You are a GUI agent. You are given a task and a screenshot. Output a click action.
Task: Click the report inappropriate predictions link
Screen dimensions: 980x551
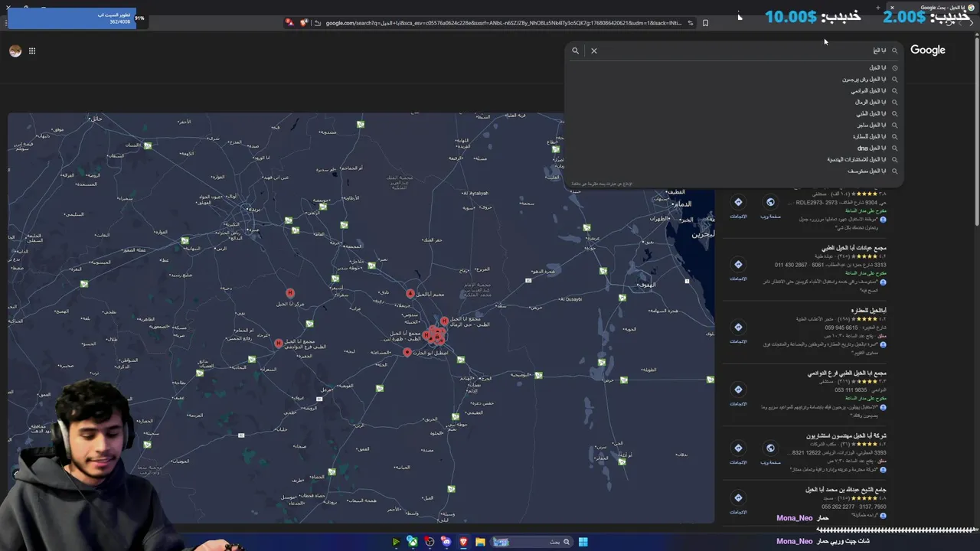(602, 184)
